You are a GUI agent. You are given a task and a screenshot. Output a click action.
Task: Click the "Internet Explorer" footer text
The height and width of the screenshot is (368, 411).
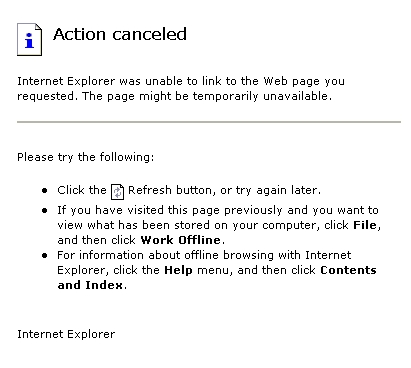[66, 334]
